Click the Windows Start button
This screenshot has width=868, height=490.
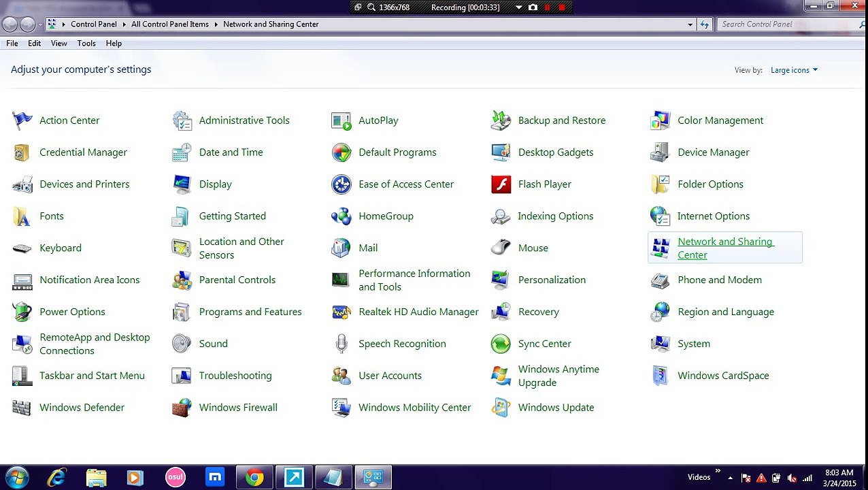point(16,478)
